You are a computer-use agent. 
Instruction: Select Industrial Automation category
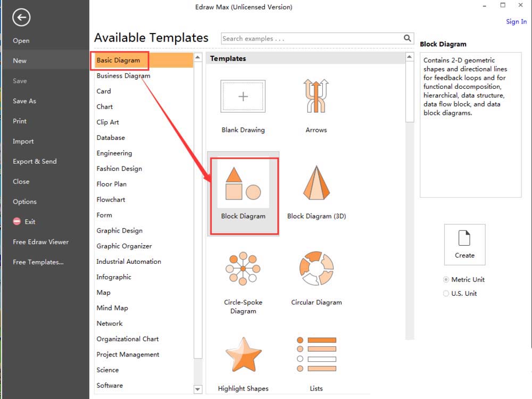pyautogui.click(x=129, y=262)
